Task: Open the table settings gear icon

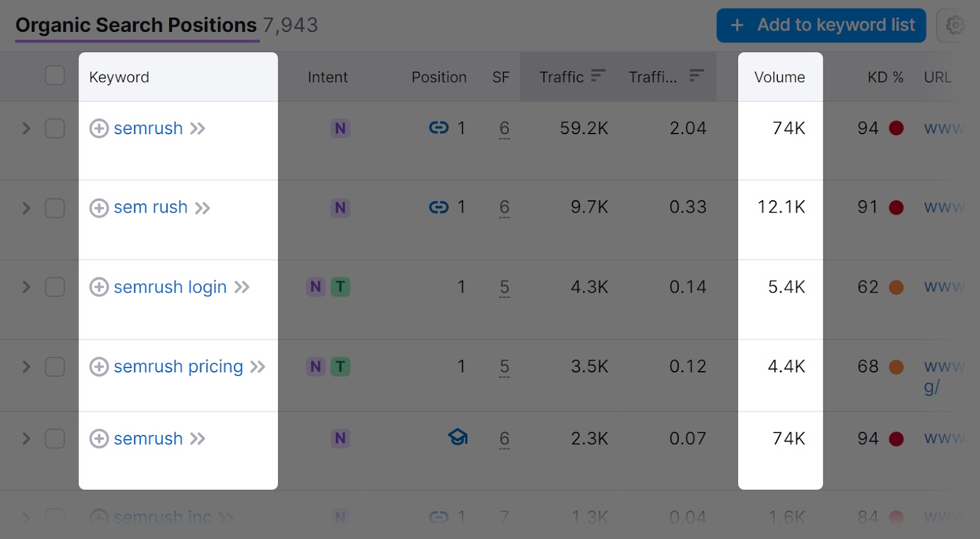Action: coord(955,25)
